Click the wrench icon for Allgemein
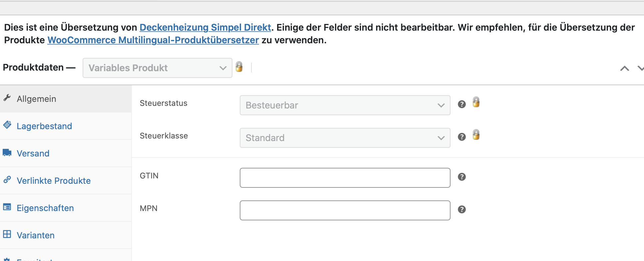The image size is (644, 261). coord(7,98)
